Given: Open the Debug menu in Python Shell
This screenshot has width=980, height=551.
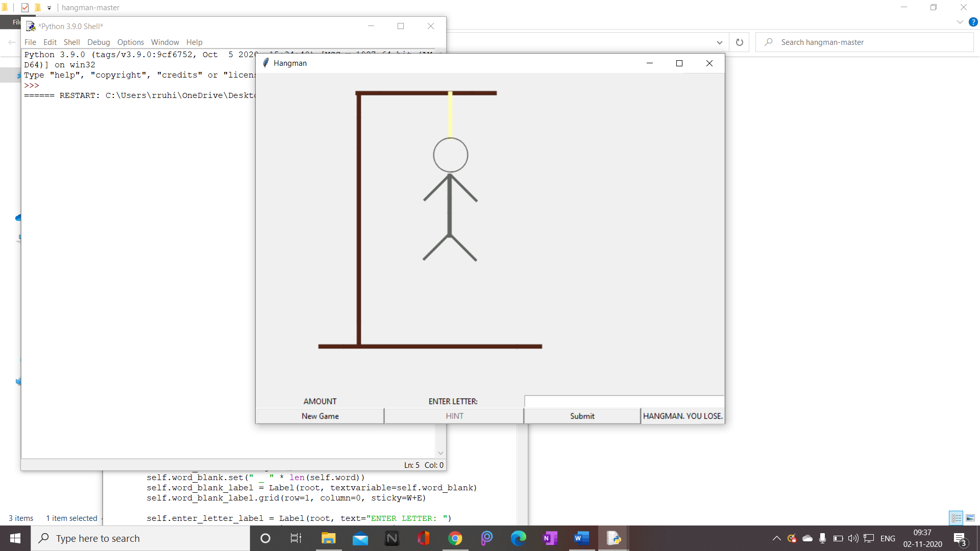Looking at the screenshot, I should tap(99, 42).
